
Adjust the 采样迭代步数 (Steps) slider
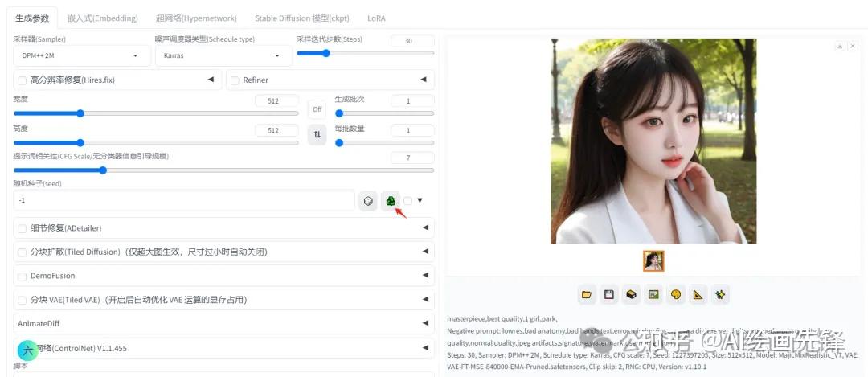[366, 53]
